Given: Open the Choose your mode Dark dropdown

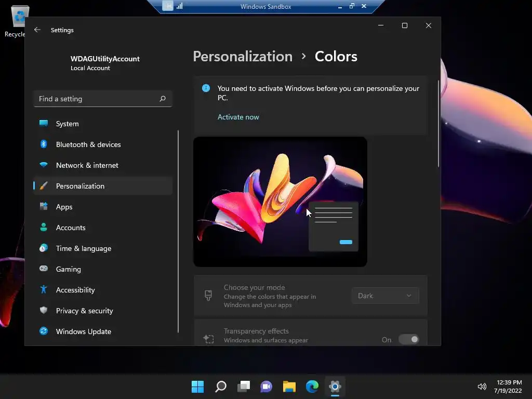Looking at the screenshot, I should [x=385, y=296].
